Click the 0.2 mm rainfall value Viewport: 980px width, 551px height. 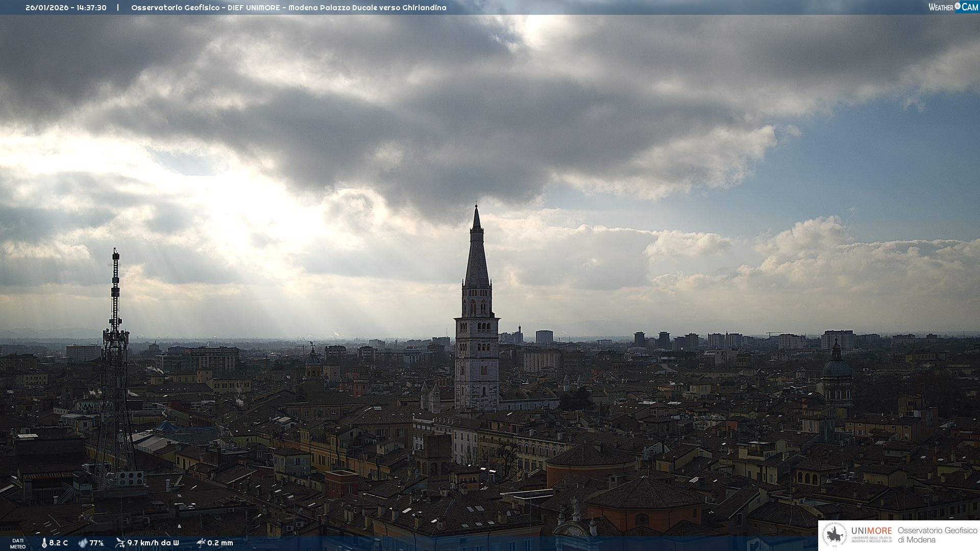220,543
